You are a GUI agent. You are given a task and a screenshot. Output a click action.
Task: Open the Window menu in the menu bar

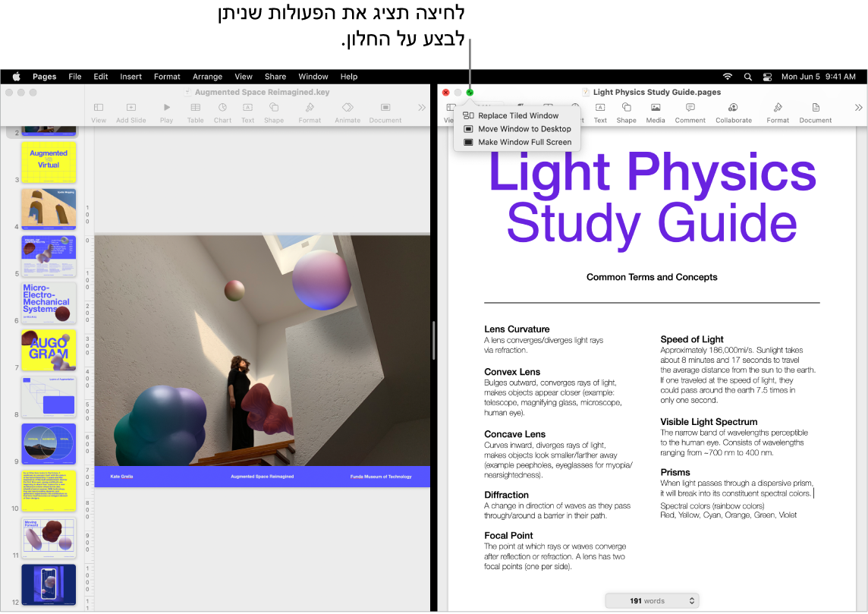tap(313, 76)
